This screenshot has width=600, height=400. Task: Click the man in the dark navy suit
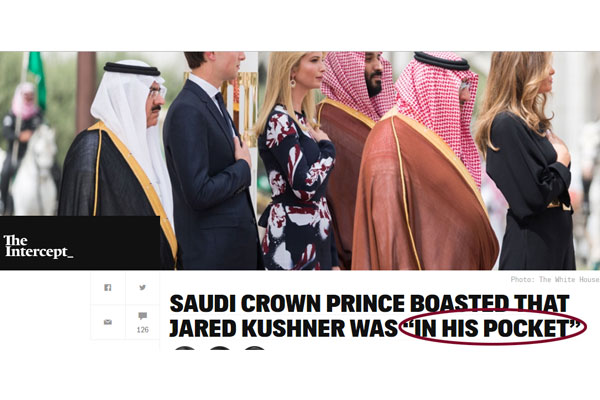point(212,165)
